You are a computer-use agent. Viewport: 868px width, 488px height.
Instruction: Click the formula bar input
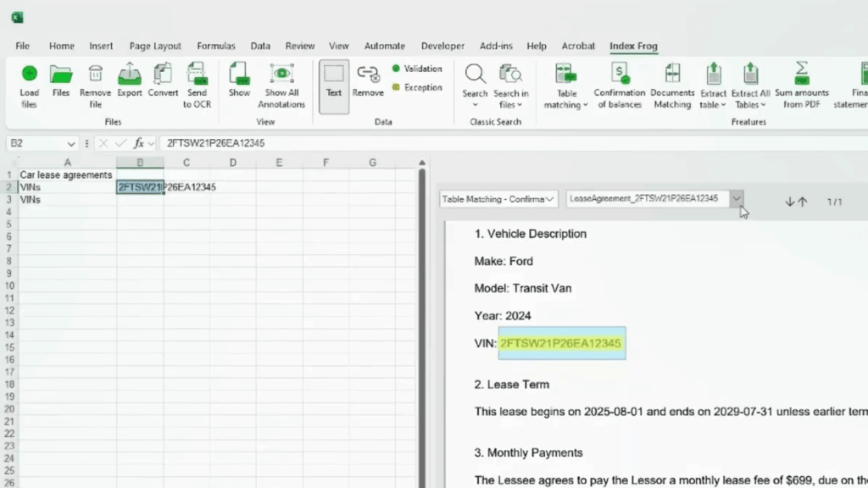[514, 143]
